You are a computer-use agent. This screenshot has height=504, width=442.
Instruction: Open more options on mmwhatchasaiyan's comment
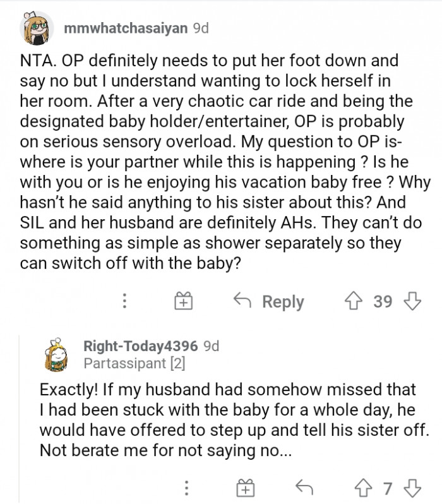[126, 301]
